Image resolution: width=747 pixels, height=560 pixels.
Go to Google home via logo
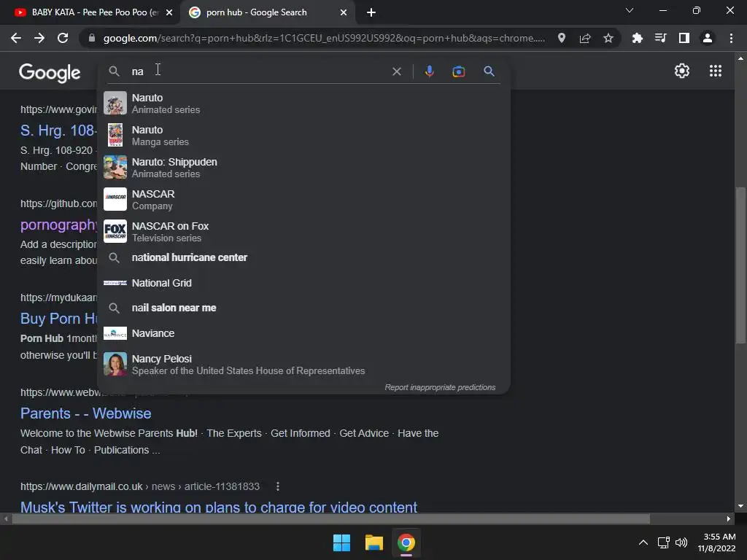pyautogui.click(x=50, y=73)
